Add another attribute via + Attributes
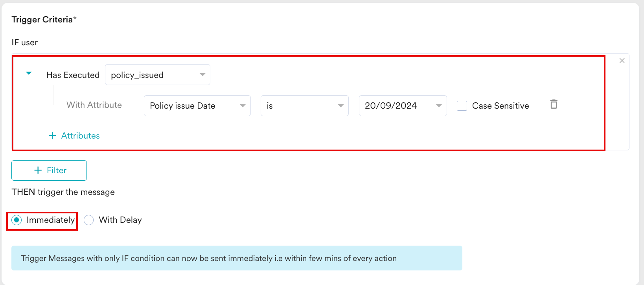 coord(74,135)
